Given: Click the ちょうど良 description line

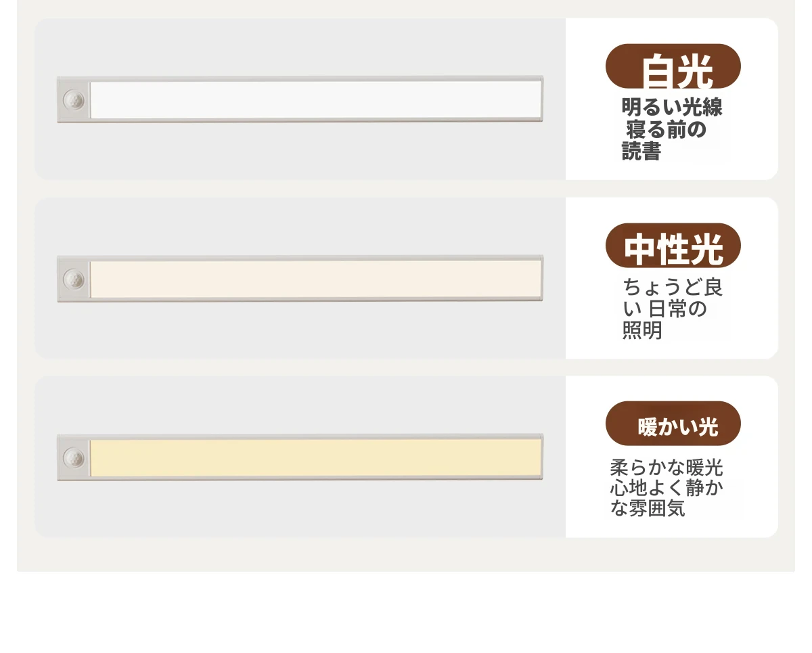Looking at the screenshot, I should coord(673,288).
